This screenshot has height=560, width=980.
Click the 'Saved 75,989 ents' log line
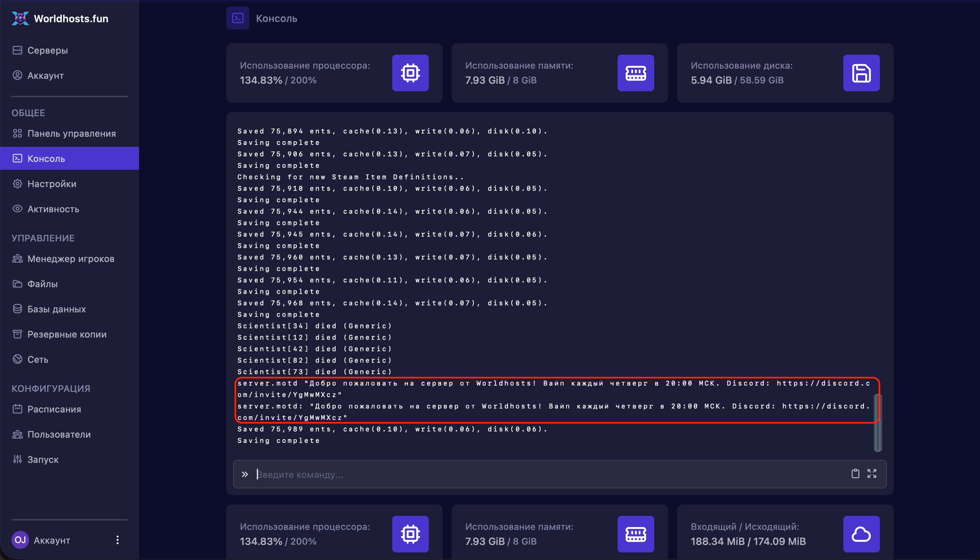tap(392, 429)
